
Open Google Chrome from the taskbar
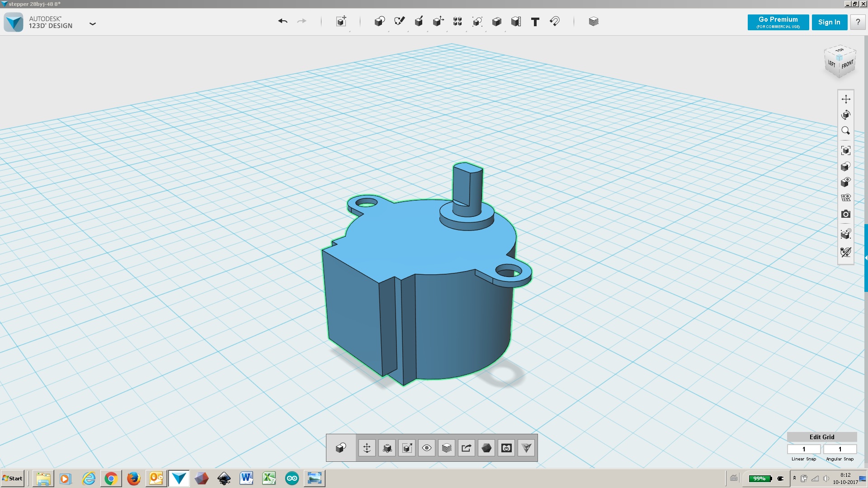pos(111,479)
